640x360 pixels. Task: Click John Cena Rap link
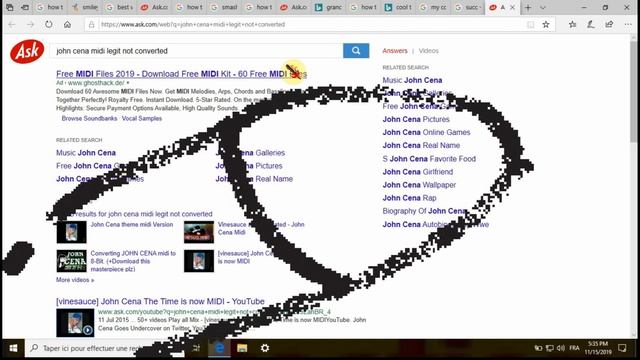click(409, 198)
